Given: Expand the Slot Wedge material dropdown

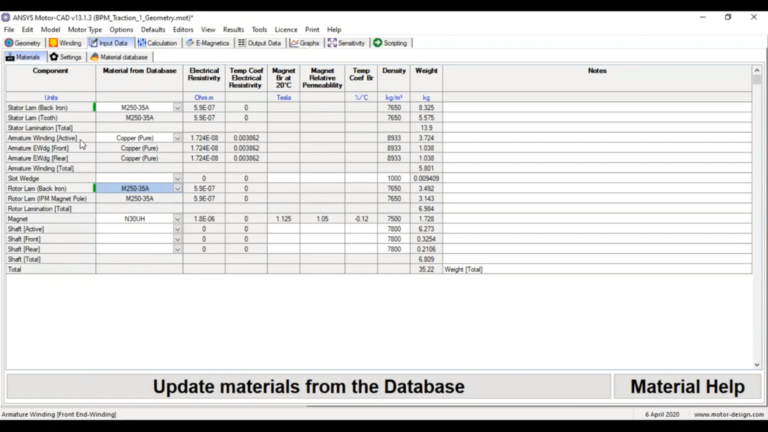Looking at the screenshot, I should click(x=177, y=179).
